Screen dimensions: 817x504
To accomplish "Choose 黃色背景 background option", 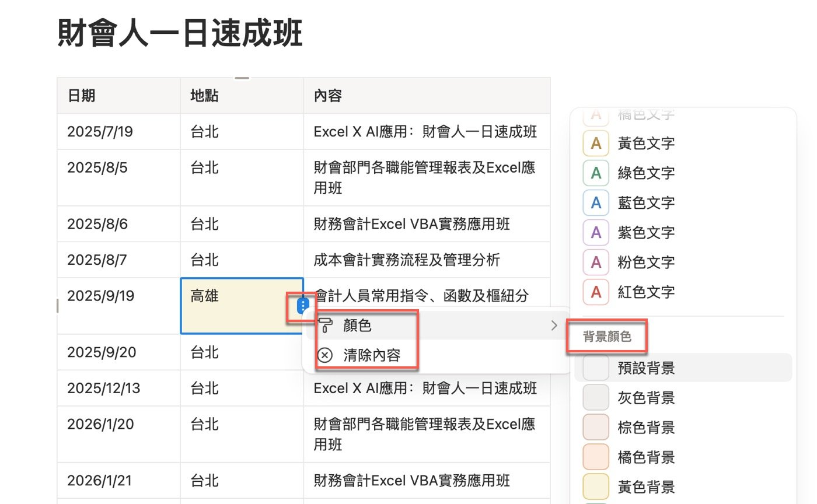I will [x=683, y=487].
